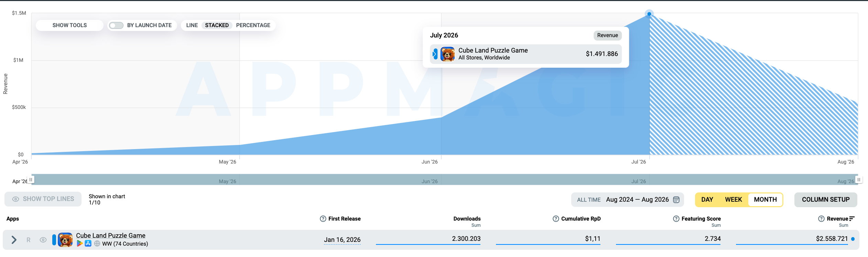Click the globe icon beside WW countries
This screenshot has height=257, width=868.
coord(97,244)
